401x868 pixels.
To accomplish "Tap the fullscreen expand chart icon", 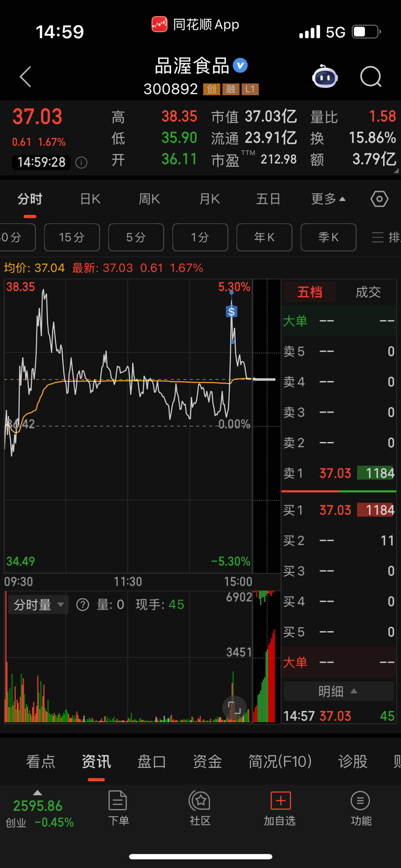I will (234, 708).
